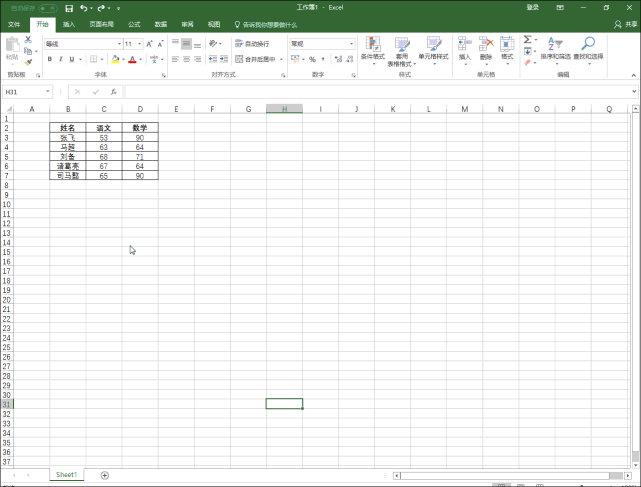Image resolution: width=641 pixels, height=487 pixels.
Task: Apply the yellow fill color bucket
Action: (x=115, y=59)
